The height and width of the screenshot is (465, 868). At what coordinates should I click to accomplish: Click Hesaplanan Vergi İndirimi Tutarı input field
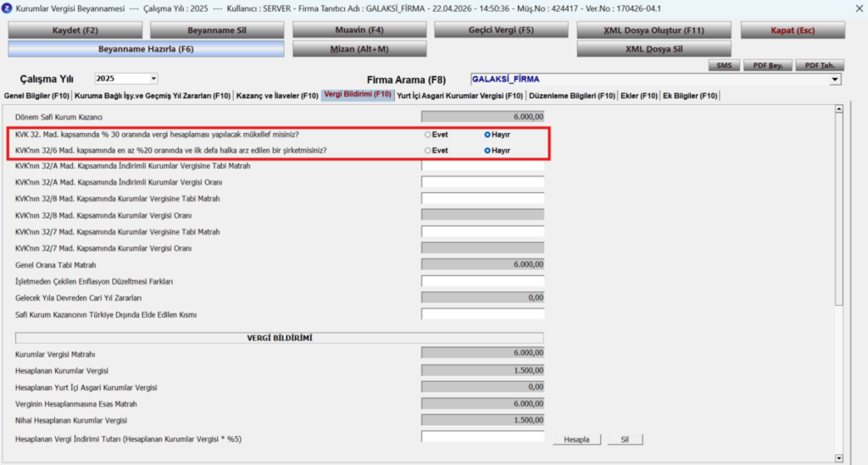click(482, 437)
